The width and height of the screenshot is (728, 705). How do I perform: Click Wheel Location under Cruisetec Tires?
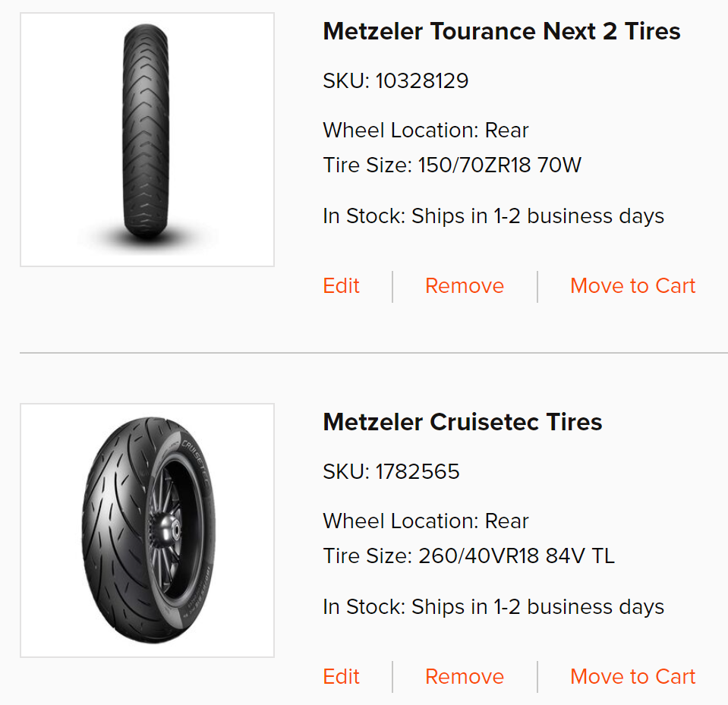coord(425,521)
